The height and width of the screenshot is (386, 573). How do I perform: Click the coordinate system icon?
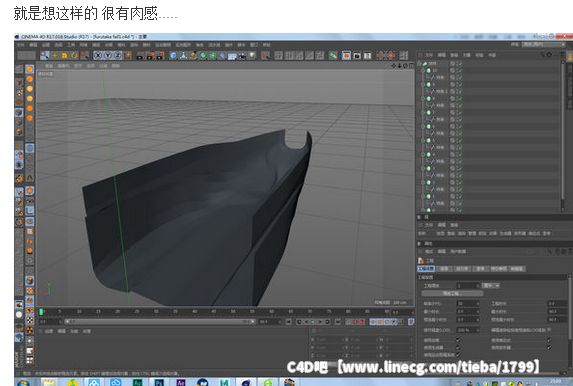(x=128, y=56)
